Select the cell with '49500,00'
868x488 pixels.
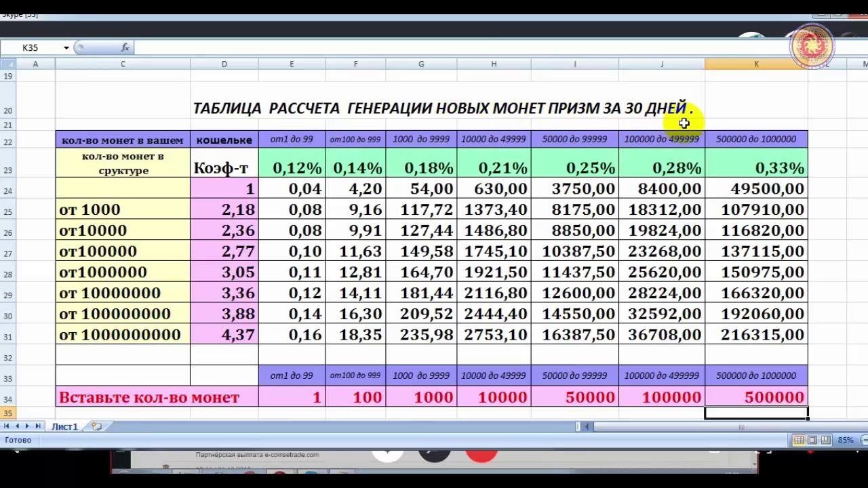[756, 189]
